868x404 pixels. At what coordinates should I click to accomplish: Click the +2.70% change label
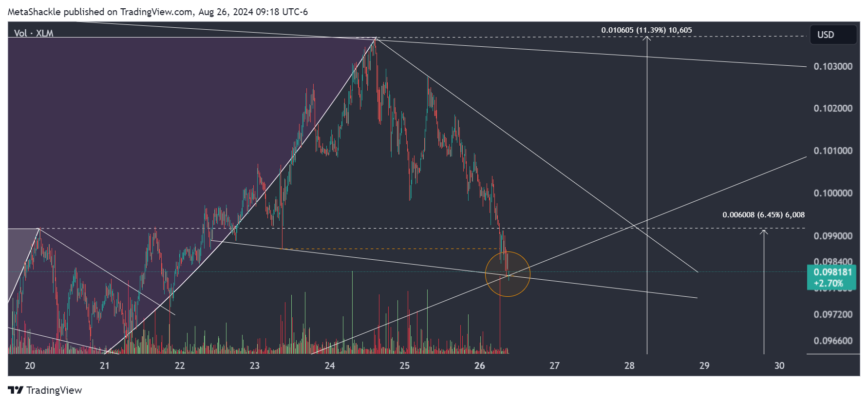829,283
